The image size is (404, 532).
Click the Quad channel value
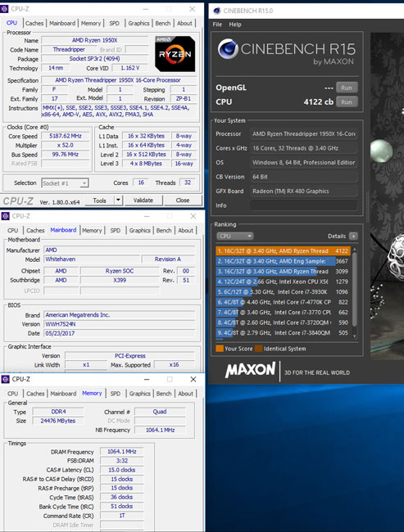click(160, 412)
